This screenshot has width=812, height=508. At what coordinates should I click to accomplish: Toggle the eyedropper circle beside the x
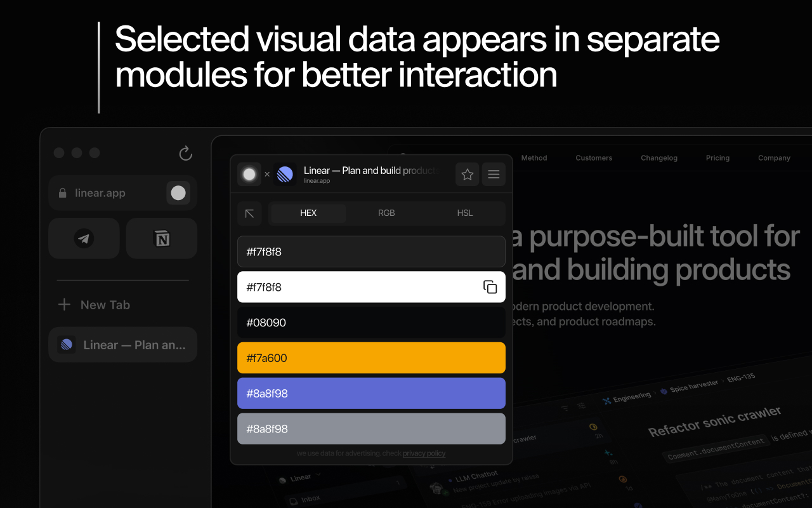[x=249, y=174]
